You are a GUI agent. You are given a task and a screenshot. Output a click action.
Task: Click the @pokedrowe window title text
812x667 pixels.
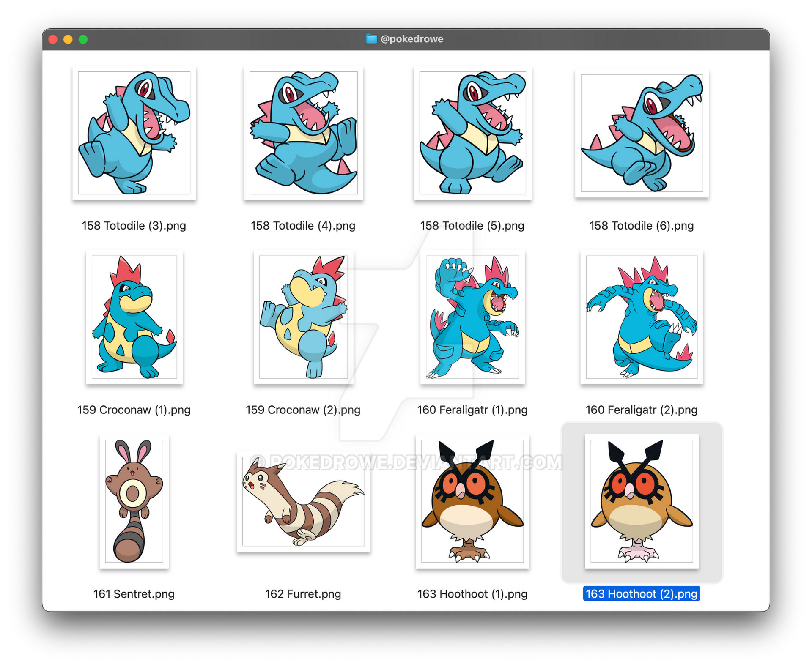tap(412, 39)
